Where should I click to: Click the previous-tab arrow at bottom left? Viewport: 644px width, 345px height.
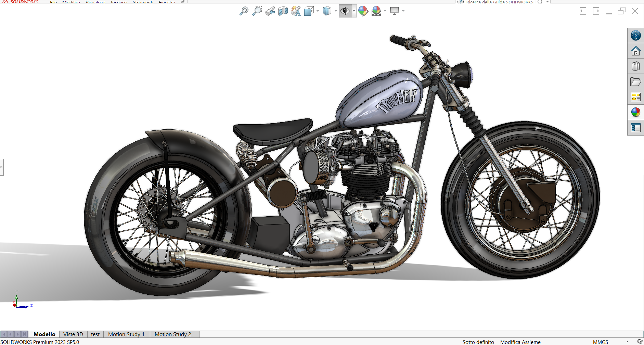point(11,334)
